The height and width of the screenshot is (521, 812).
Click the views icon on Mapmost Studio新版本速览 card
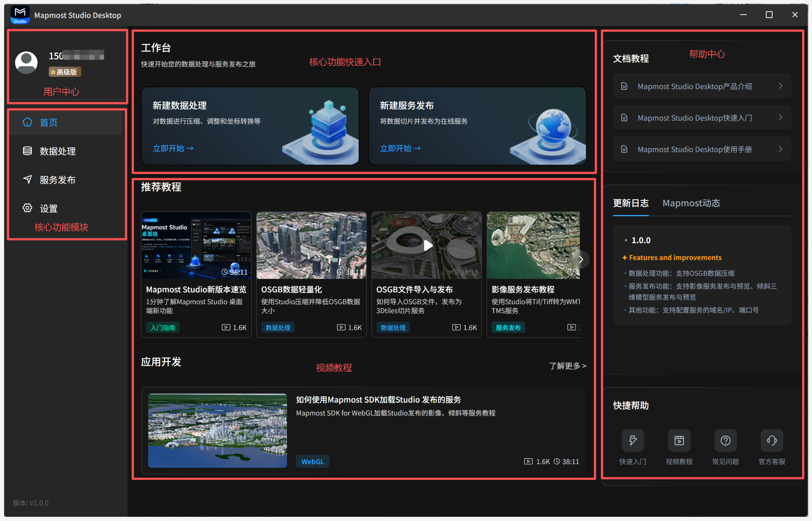coord(226,328)
